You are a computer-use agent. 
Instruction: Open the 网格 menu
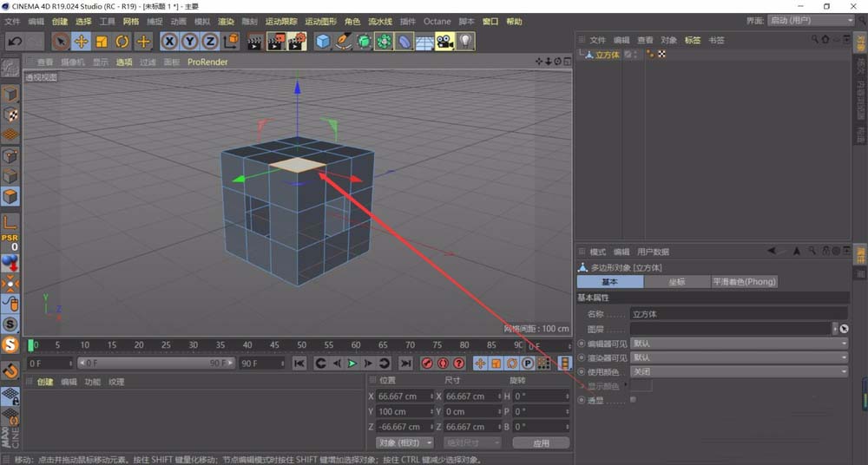point(131,21)
